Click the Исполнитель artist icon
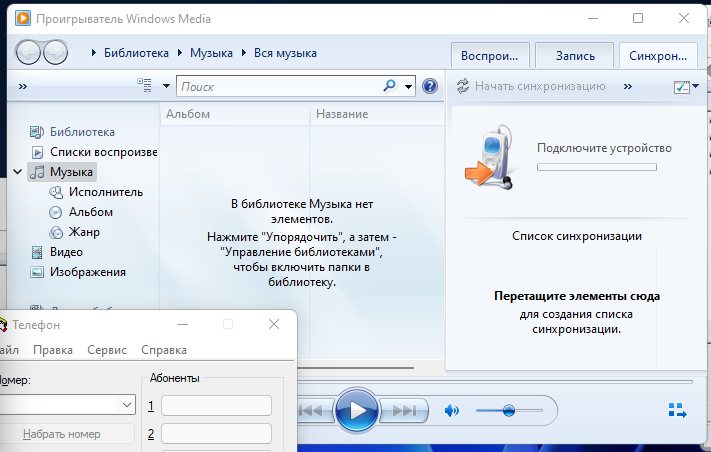 [56, 192]
